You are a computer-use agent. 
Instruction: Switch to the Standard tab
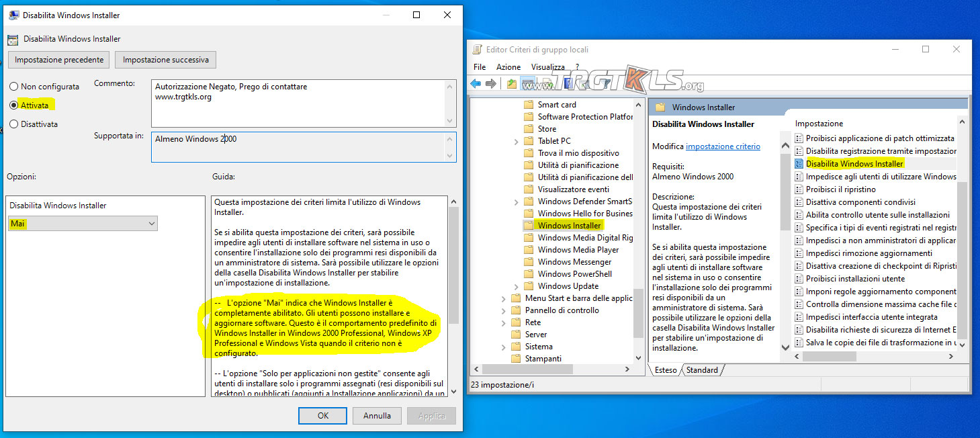tap(701, 370)
